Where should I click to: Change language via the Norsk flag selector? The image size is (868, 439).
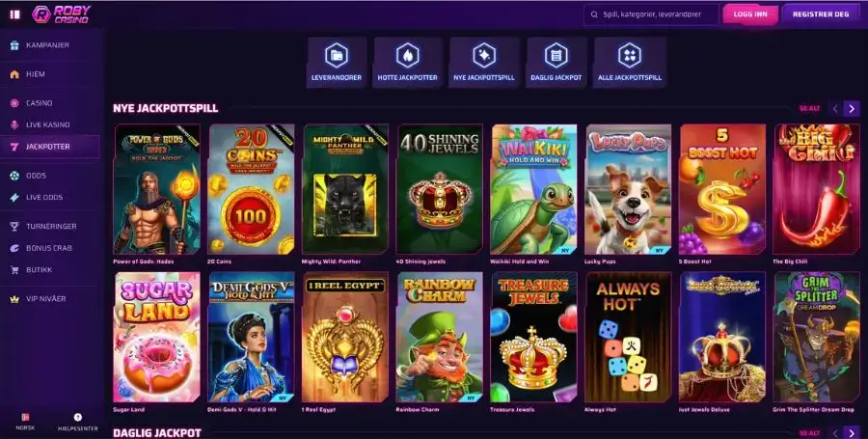25,422
